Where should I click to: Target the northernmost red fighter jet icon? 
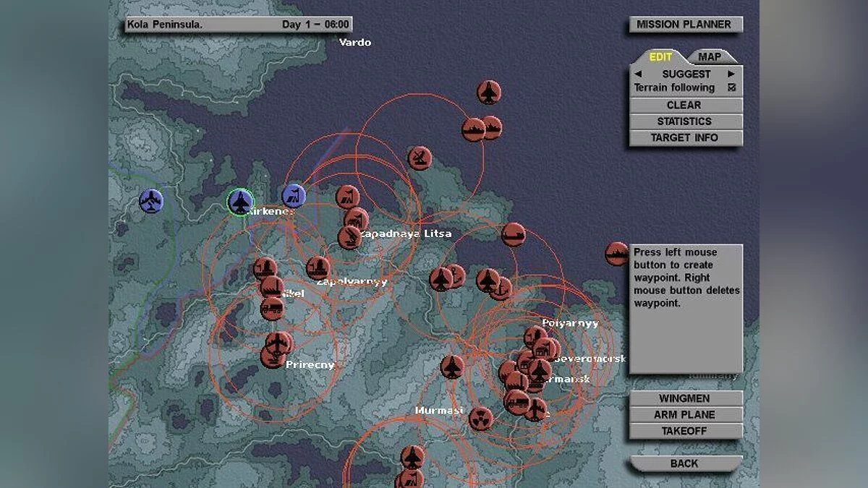click(x=489, y=93)
